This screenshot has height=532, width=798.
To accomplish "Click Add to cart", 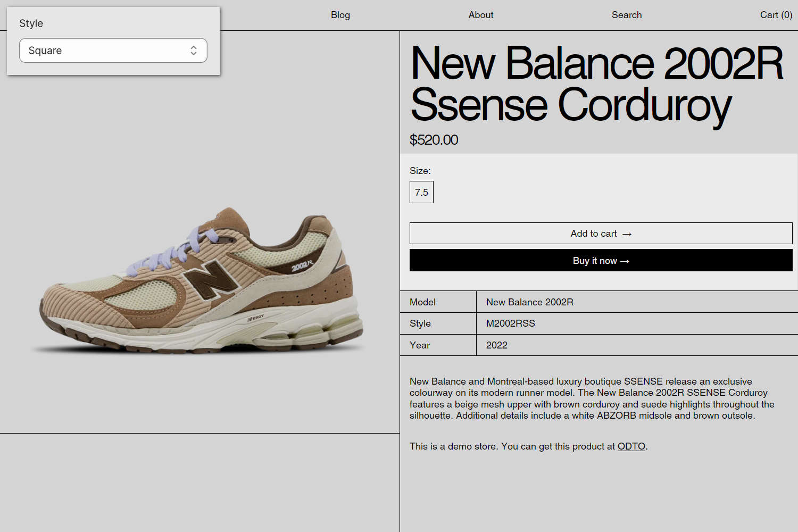I will click(x=600, y=233).
